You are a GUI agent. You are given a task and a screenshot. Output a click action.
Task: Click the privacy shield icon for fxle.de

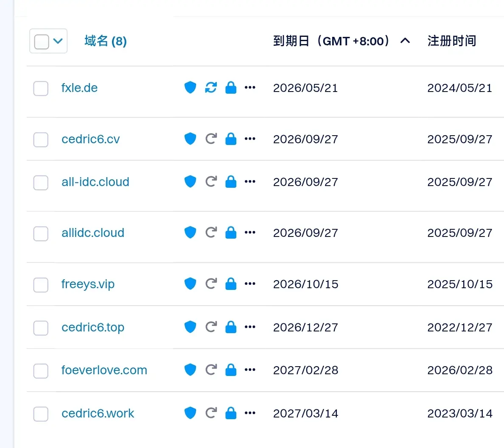(190, 87)
